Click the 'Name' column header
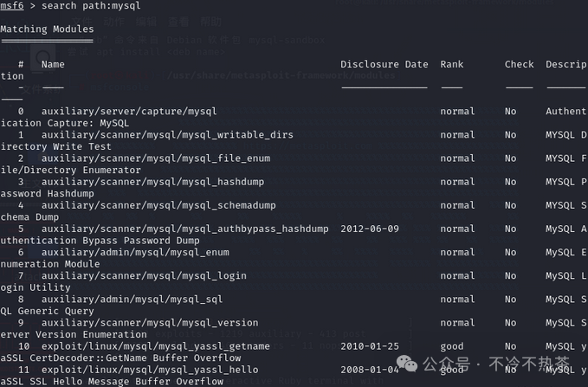The height and width of the screenshot is (387, 588). point(53,64)
